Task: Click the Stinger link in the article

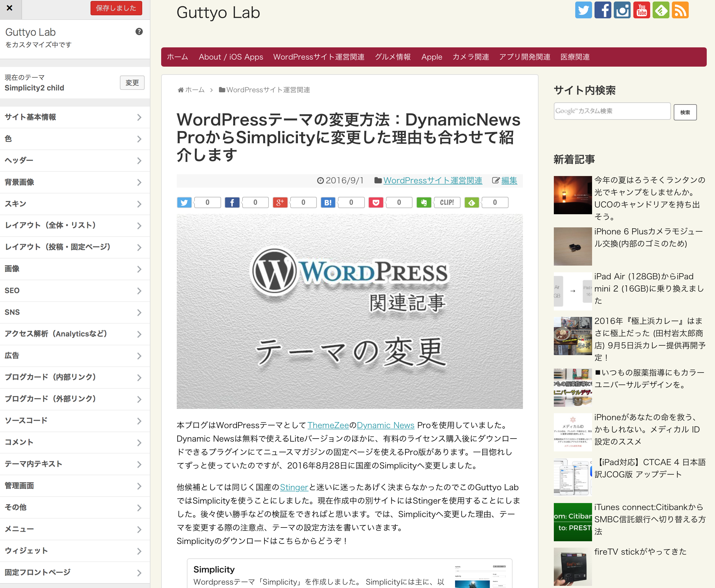Action: pos(294,487)
